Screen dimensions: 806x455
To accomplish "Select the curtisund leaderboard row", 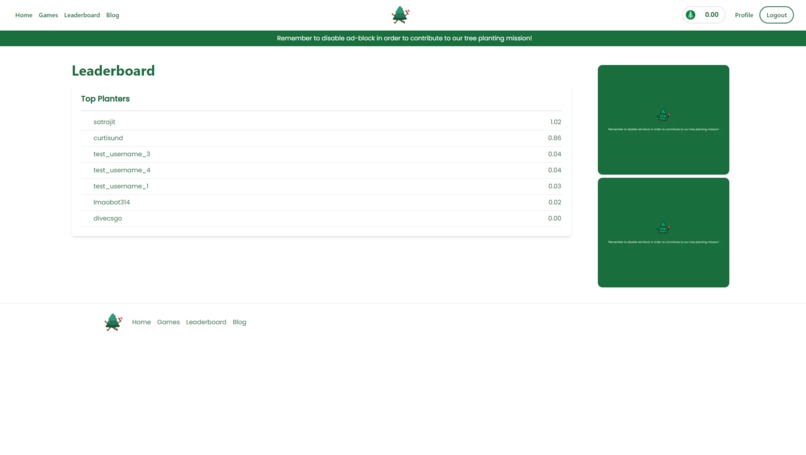I will click(x=321, y=138).
